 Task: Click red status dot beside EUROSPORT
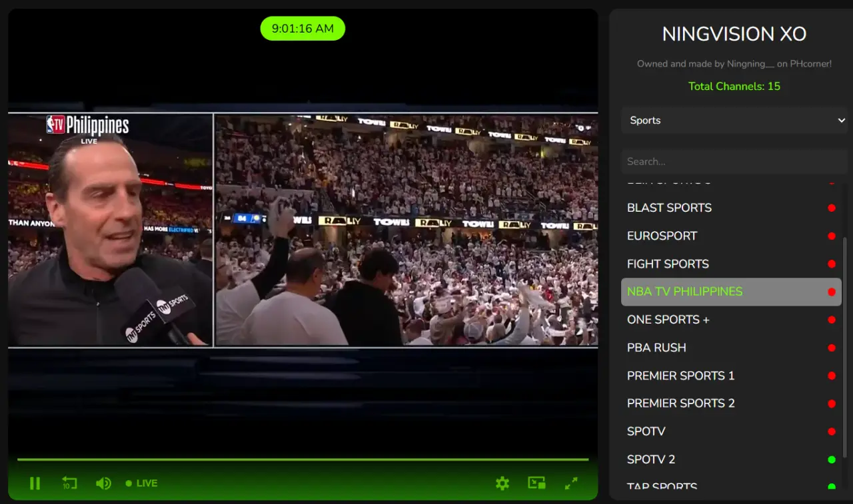(x=832, y=236)
